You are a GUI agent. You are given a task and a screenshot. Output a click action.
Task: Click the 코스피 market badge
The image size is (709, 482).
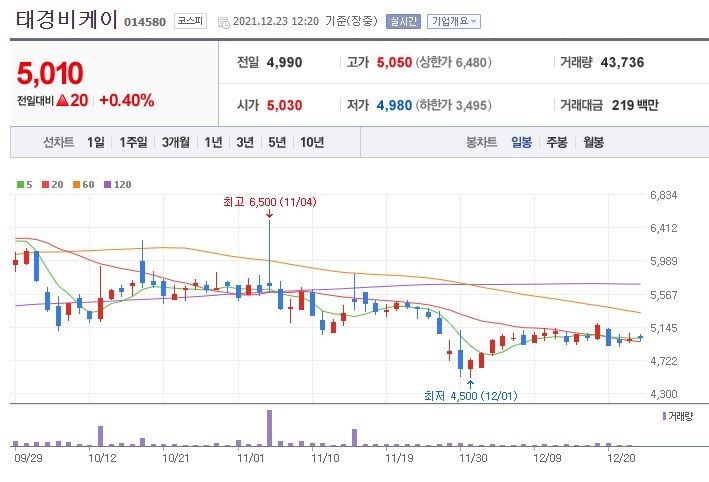tap(190, 21)
